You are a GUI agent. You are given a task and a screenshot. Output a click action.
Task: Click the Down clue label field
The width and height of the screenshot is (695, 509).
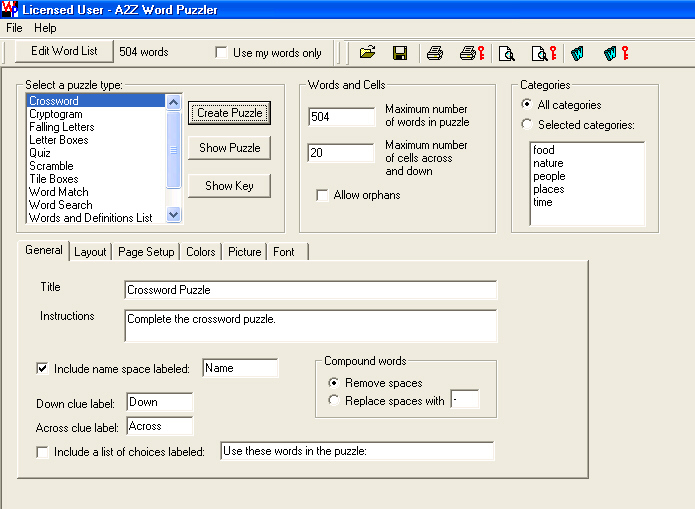point(160,402)
